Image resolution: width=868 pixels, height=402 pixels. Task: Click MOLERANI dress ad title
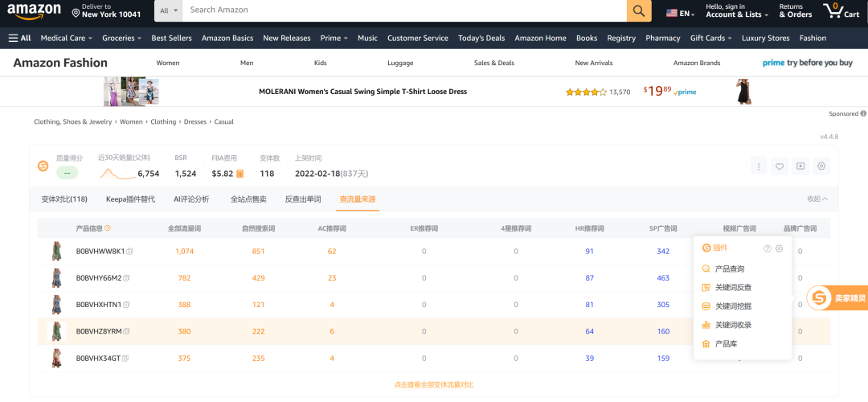click(363, 92)
